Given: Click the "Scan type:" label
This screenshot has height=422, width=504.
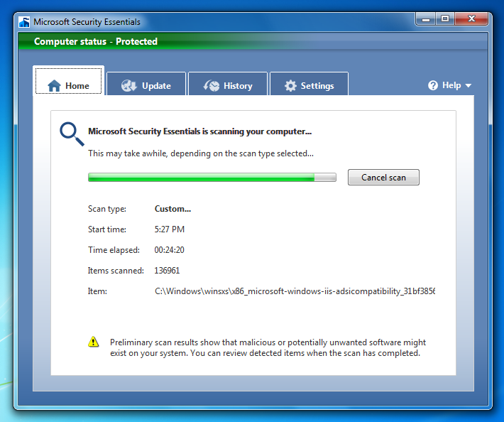Looking at the screenshot, I should click(107, 209).
